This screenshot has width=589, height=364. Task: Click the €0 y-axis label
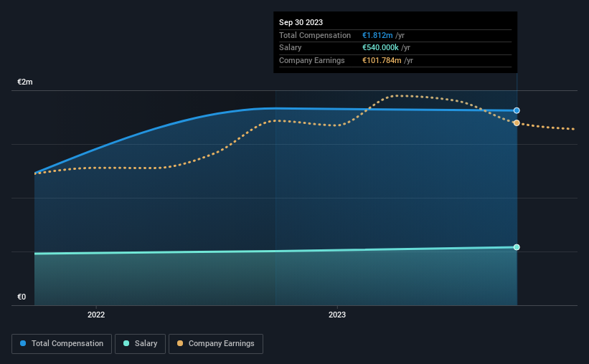click(x=22, y=297)
